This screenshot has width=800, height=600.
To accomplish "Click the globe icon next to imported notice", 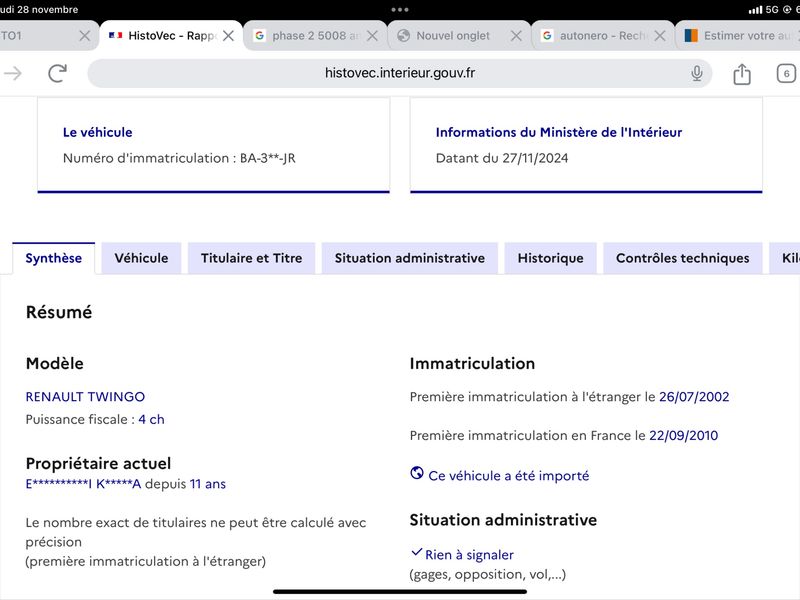I will click(x=417, y=473).
